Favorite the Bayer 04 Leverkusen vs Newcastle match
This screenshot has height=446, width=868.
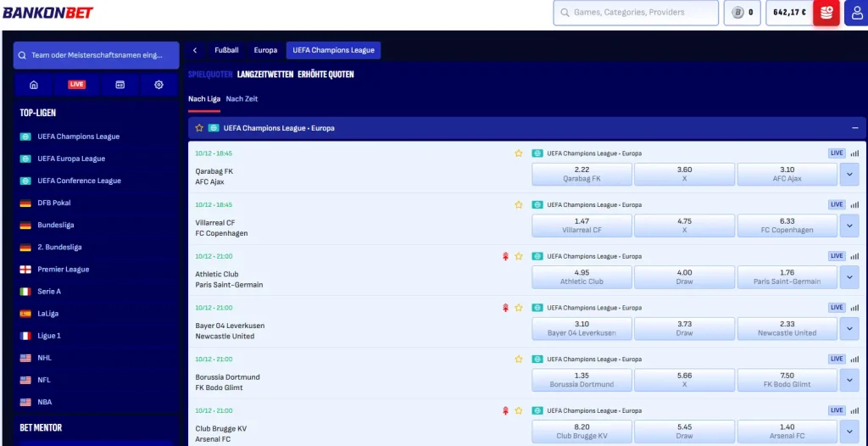[519, 308]
